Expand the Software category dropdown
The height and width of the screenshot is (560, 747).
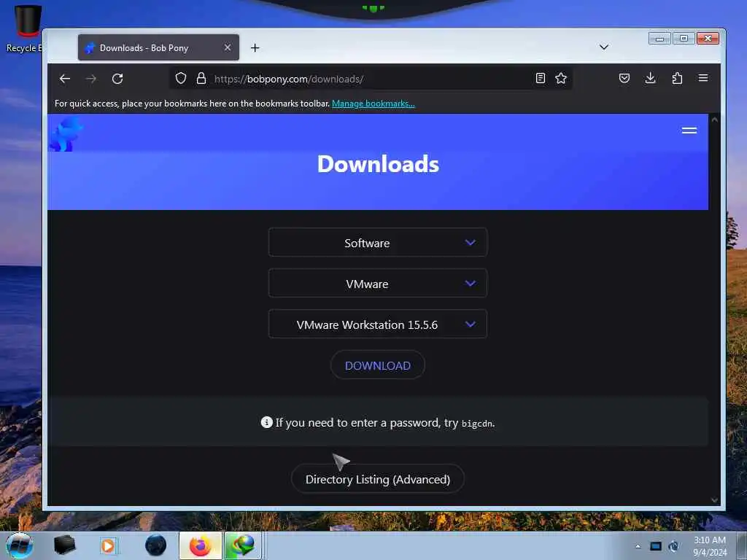coord(378,243)
